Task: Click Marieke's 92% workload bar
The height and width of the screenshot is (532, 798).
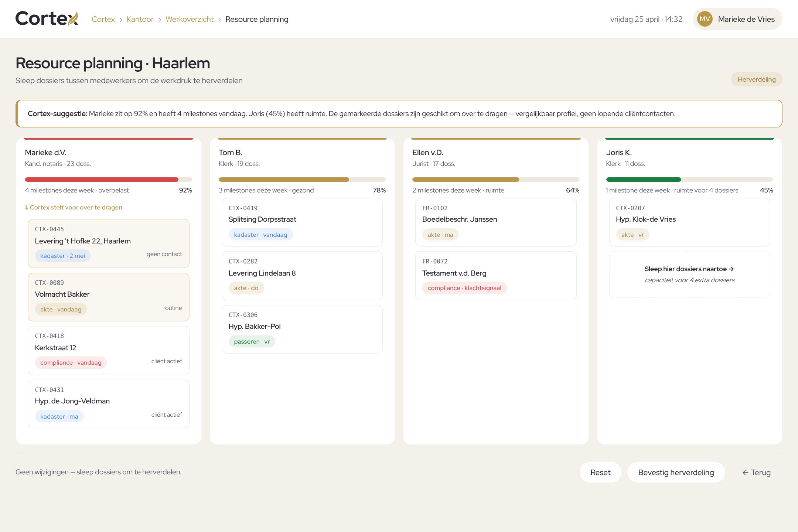Action: point(109,180)
